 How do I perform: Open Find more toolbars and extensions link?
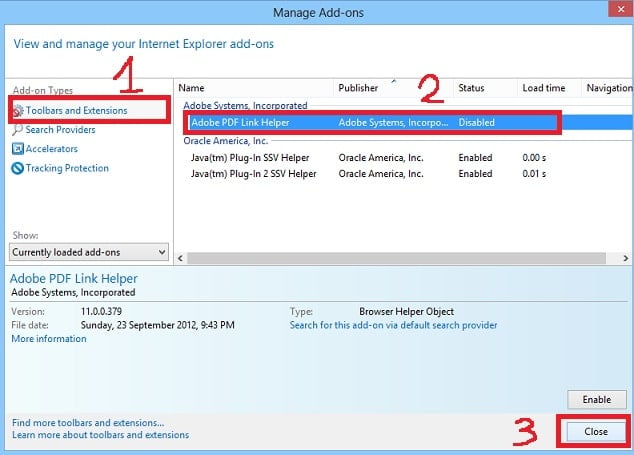coord(88,423)
